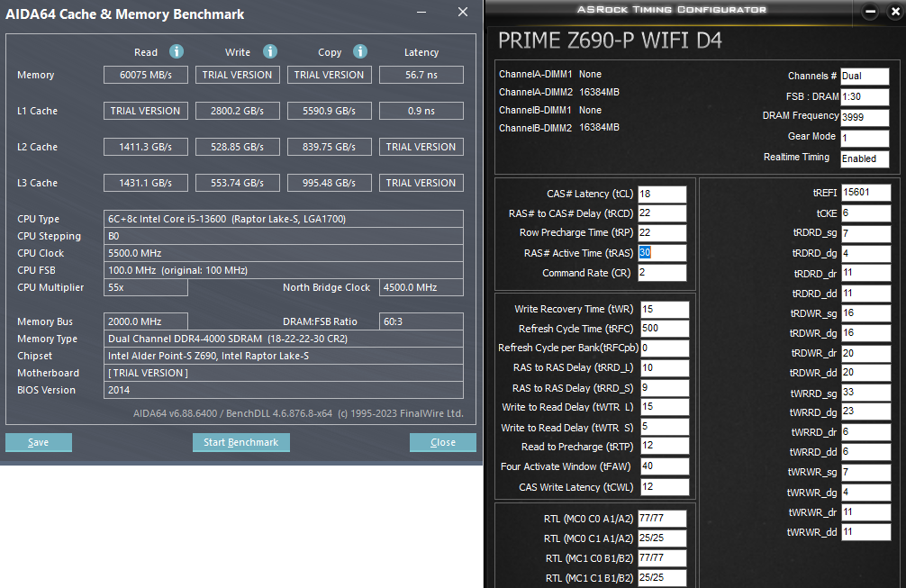Click the tREFI 15601 field
This screenshot has width=906, height=588.
coord(865,193)
